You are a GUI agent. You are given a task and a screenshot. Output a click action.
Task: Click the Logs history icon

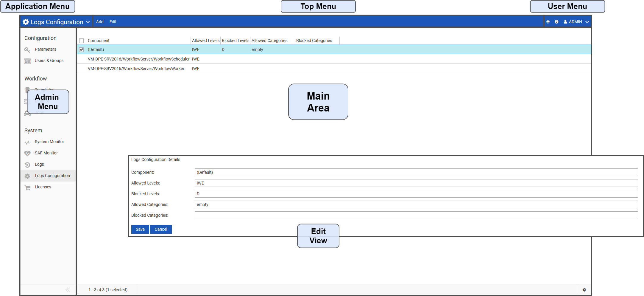tap(27, 165)
